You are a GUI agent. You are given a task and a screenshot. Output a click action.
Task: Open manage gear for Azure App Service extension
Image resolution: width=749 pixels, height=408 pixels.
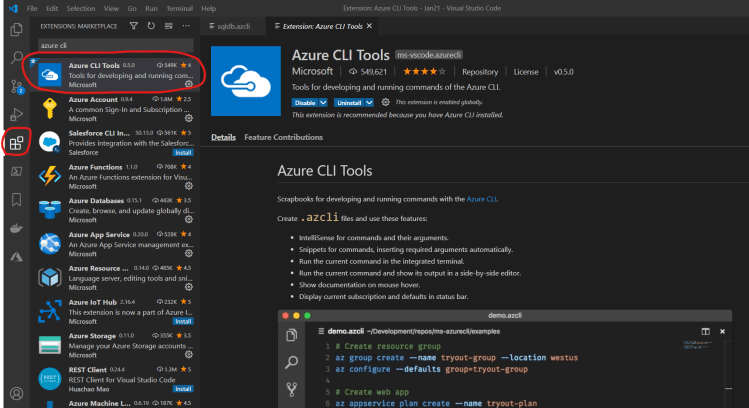pos(189,253)
